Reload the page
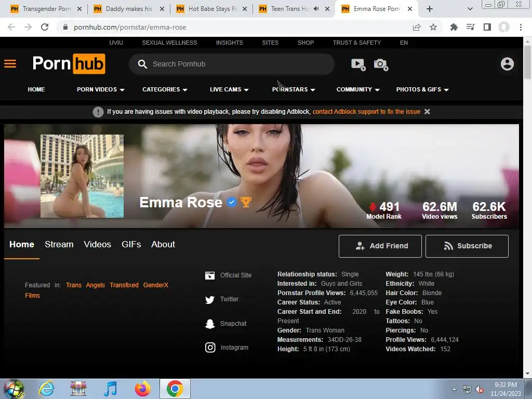 tap(45, 27)
